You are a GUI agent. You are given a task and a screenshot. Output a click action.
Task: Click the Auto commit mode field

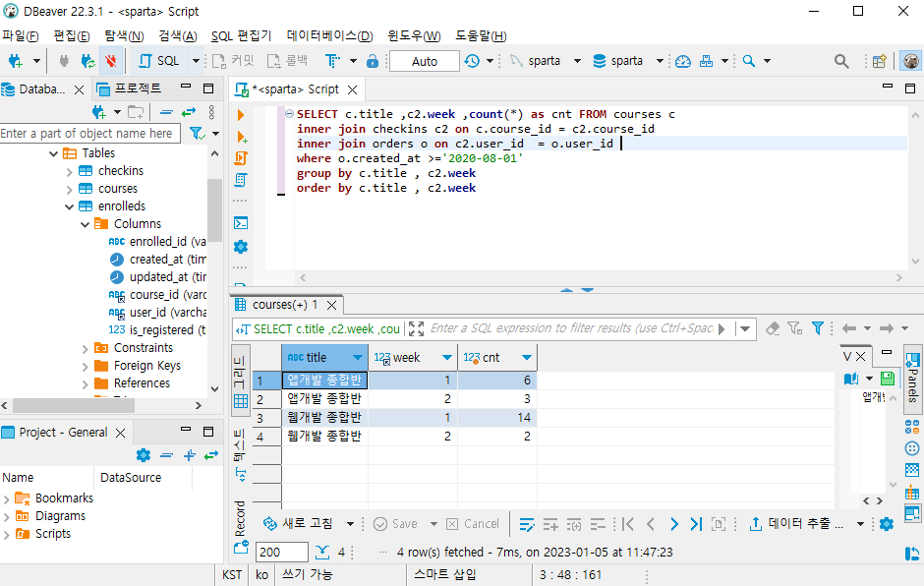[x=425, y=61]
